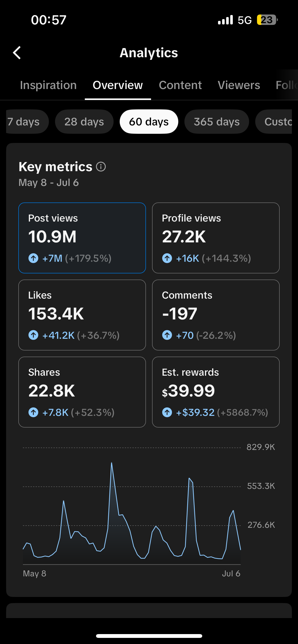Image resolution: width=298 pixels, height=644 pixels.
Task: Tap Likes up-arrow trend icon
Action: [x=33, y=335]
